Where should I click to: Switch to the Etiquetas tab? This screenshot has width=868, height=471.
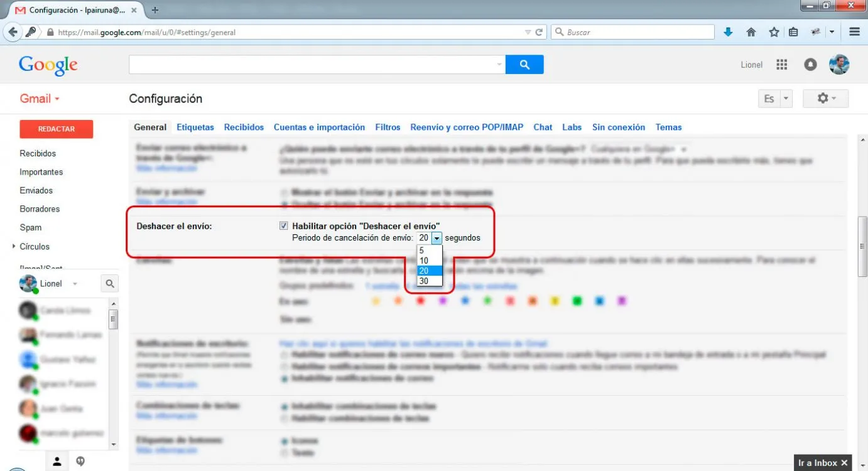[x=195, y=127]
